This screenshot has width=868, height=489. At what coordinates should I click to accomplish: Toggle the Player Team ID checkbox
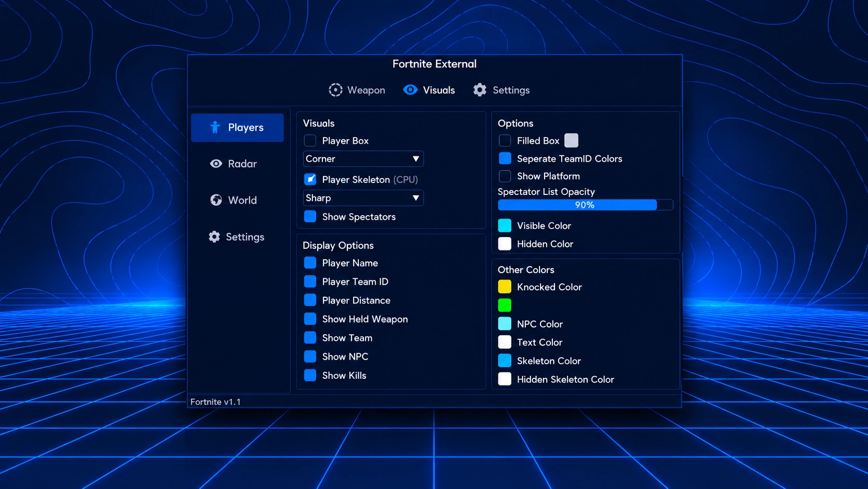point(310,282)
